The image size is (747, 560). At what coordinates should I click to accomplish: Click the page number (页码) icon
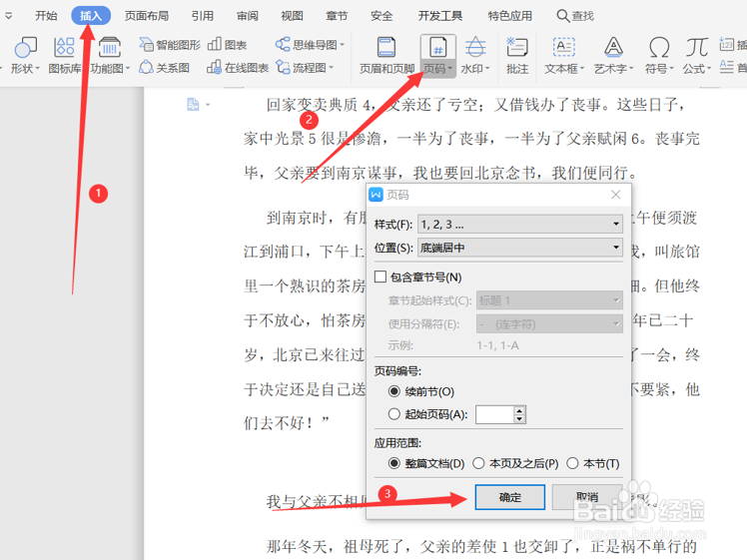[x=438, y=48]
